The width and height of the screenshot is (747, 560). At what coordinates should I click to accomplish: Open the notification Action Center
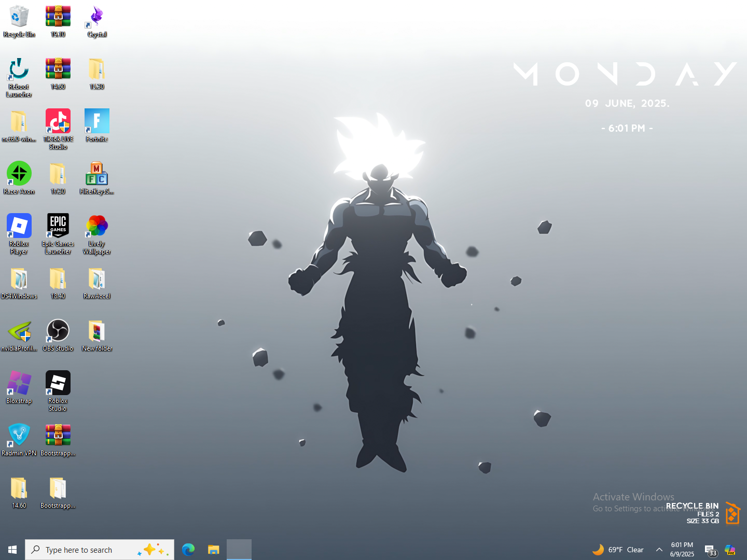(x=710, y=550)
